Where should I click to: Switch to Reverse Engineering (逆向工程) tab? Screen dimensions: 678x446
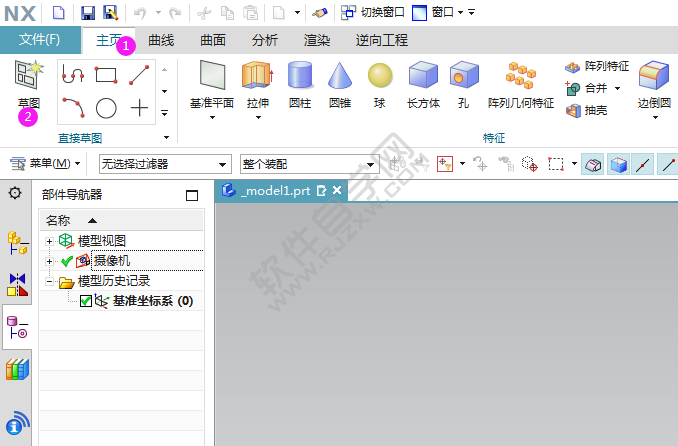coord(382,40)
